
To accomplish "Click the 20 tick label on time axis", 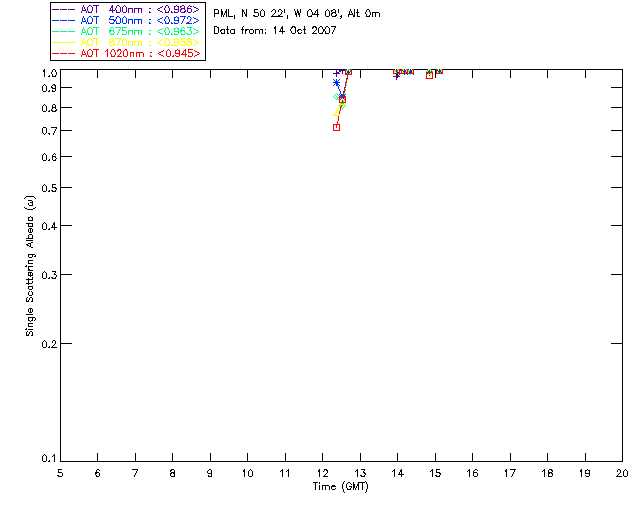I will click(622, 473).
